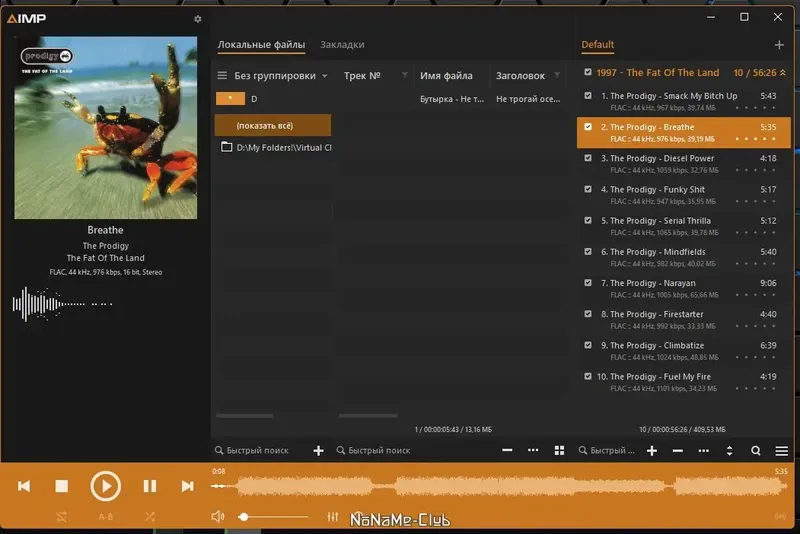Uncheck Mindfields track checkbox
This screenshot has width=800, height=534.
point(588,251)
